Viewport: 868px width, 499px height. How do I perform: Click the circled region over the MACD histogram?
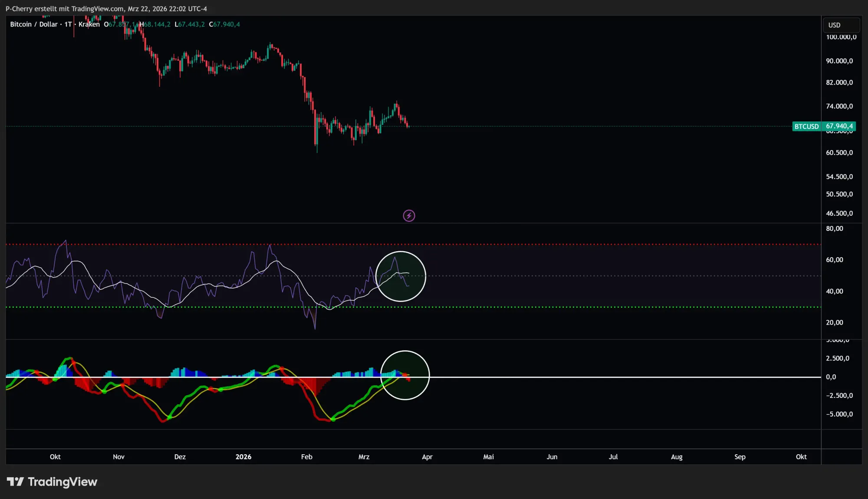coord(405,375)
